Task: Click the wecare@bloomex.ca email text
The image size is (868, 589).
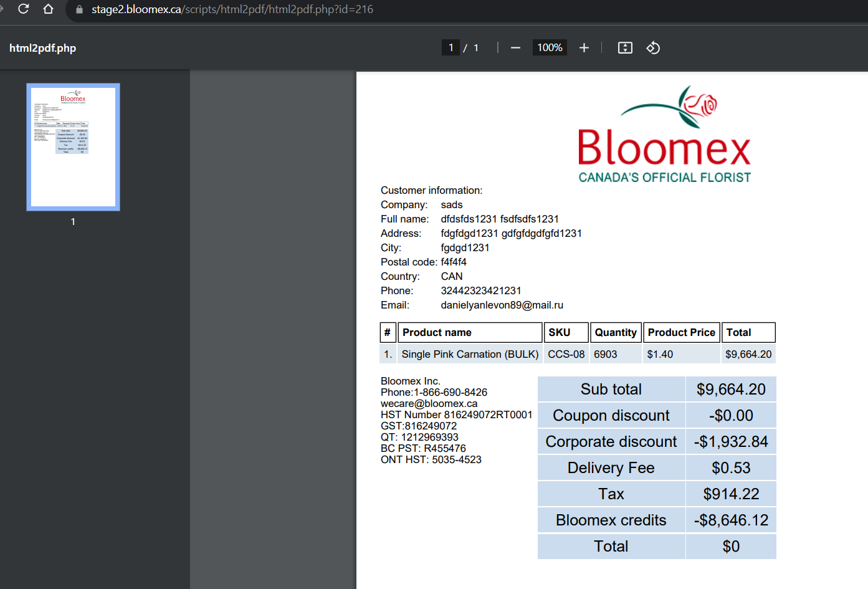Action: point(429,403)
